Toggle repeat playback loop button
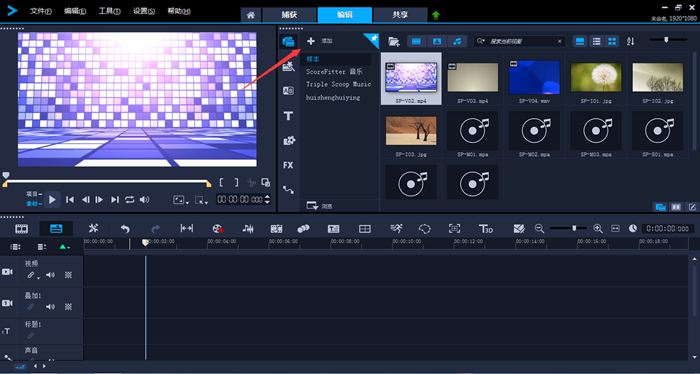Screen dimensions: 700x374 (129, 199)
